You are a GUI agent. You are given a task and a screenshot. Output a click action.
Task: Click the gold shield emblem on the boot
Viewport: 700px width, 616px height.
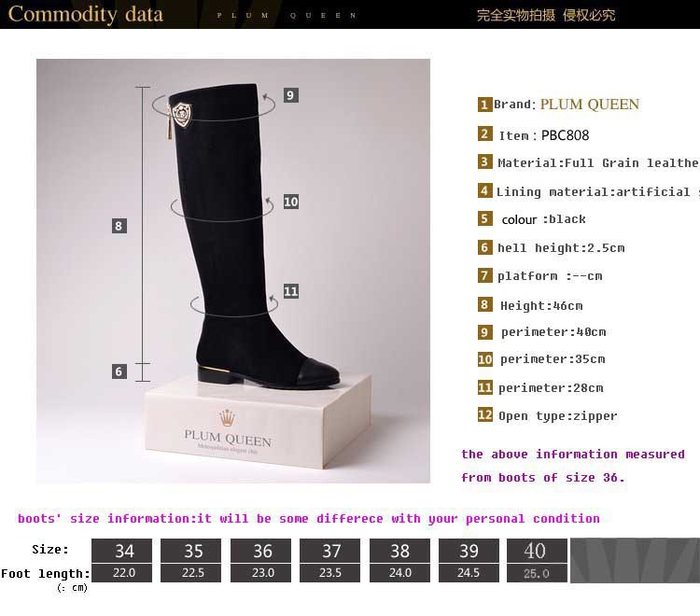(x=182, y=115)
